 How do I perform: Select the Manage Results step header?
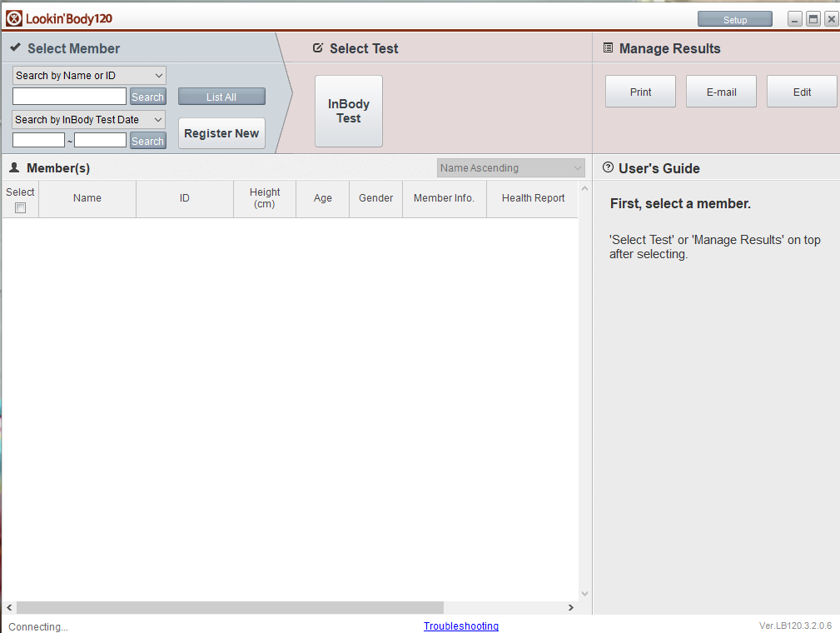669,48
